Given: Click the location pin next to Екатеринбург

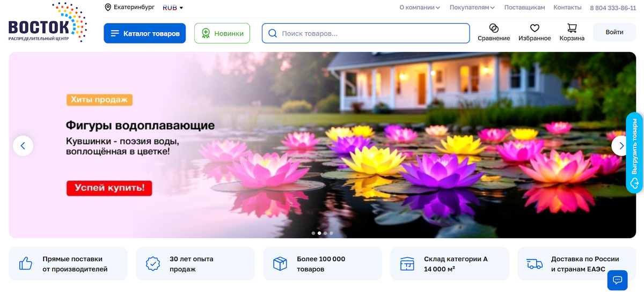Looking at the screenshot, I should coord(108,8).
